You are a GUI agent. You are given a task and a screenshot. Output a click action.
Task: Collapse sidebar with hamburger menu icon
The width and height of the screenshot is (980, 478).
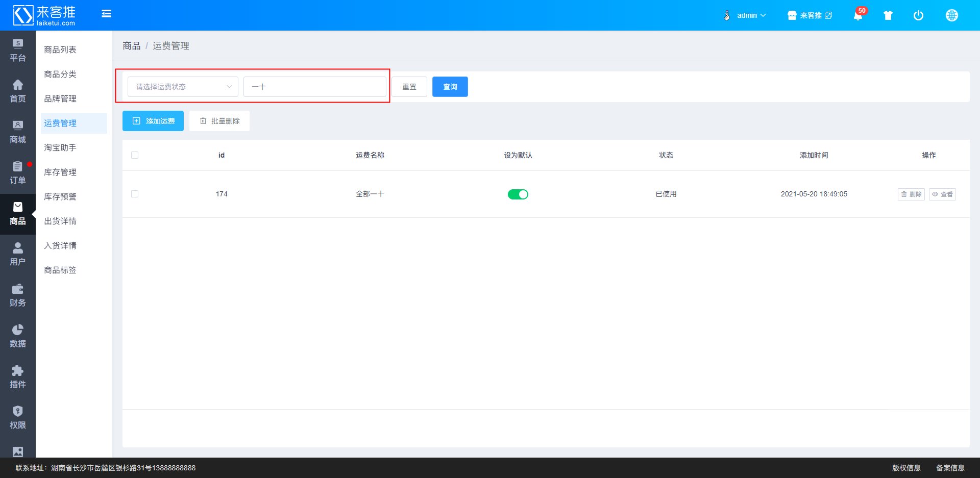pos(106,14)
